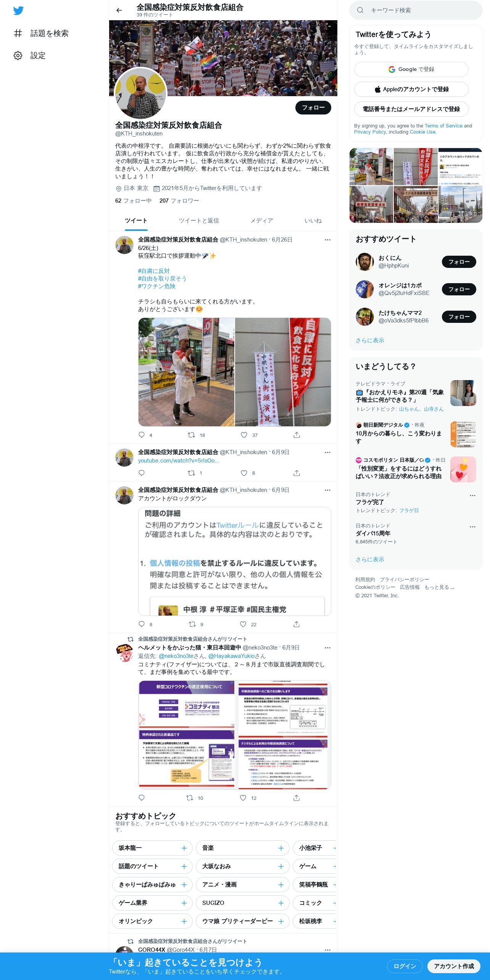
Task: Open more options on アカウントがロックダウン tweet
Action: [x=327, y=490]
